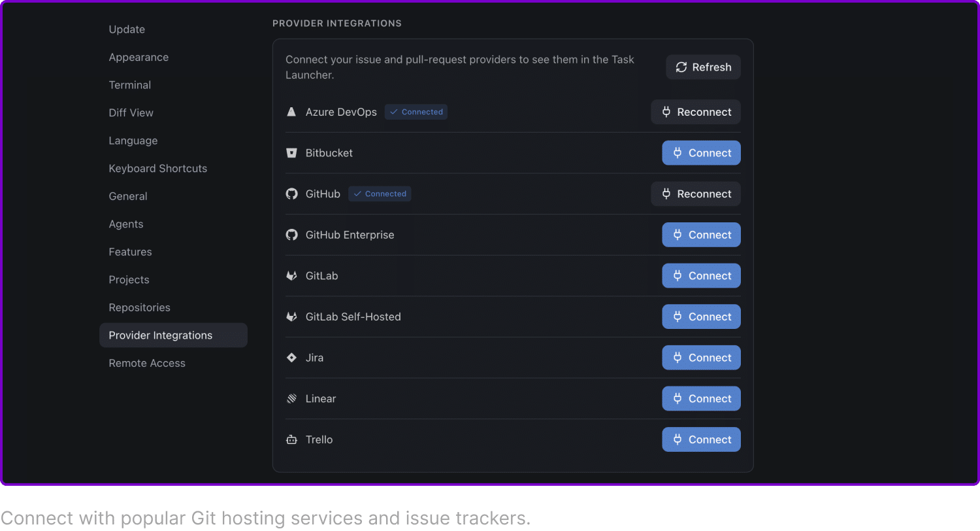Click the Trello provider icon
The image size is (980, 531).
click(x=291, y=439)
